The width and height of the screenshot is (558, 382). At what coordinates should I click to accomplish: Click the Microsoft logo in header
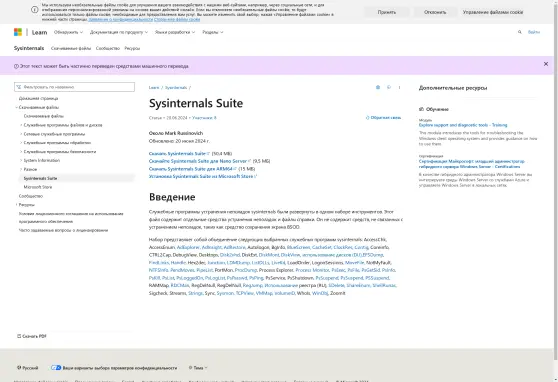coord(18,32)
